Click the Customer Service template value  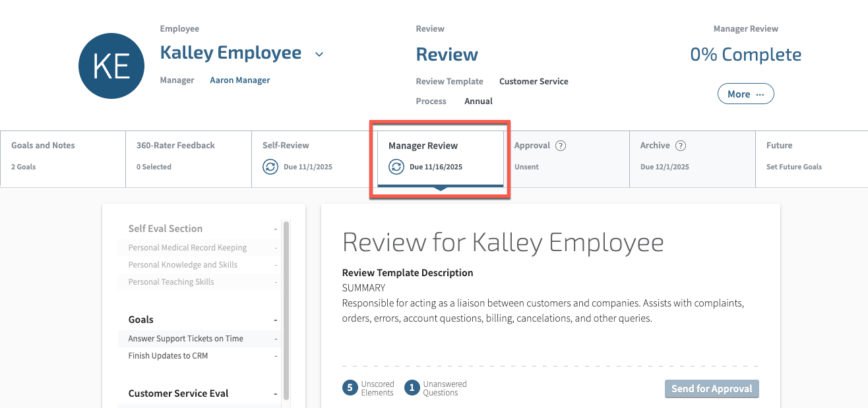pos(534,82)
